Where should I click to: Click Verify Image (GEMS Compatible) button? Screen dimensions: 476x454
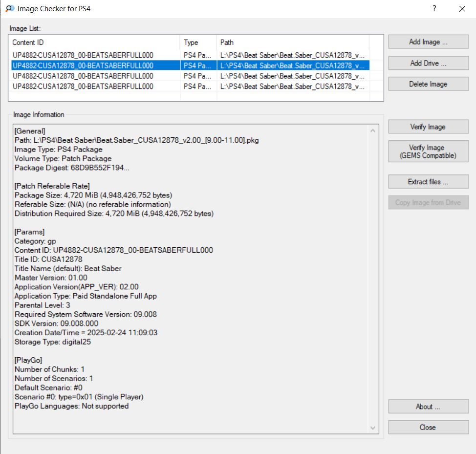point(428,151)
